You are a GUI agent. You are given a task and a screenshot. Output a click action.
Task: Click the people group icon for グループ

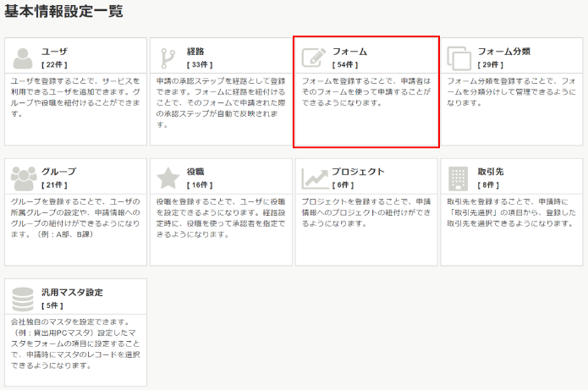(23, 178)
